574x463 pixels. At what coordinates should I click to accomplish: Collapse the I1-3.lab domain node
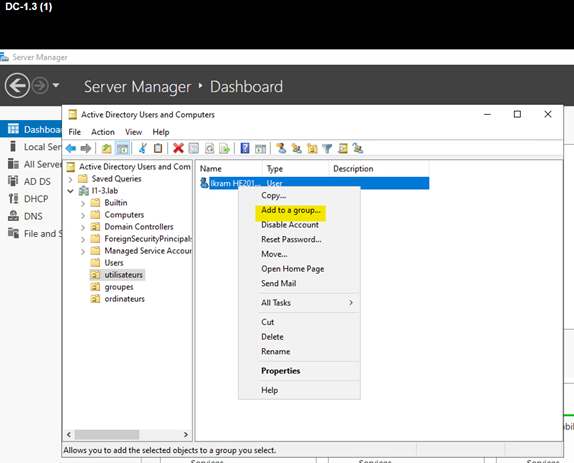[71, 191]
